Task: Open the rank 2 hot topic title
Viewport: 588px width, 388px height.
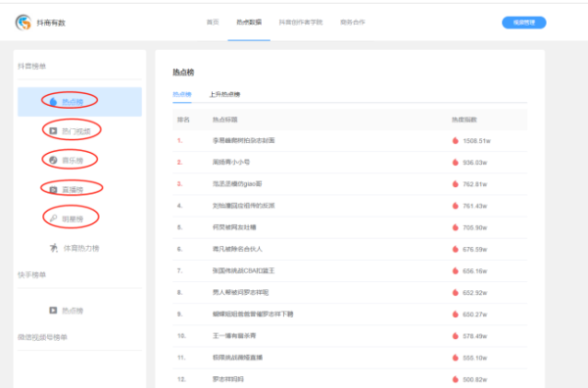Action: (231, 162)
